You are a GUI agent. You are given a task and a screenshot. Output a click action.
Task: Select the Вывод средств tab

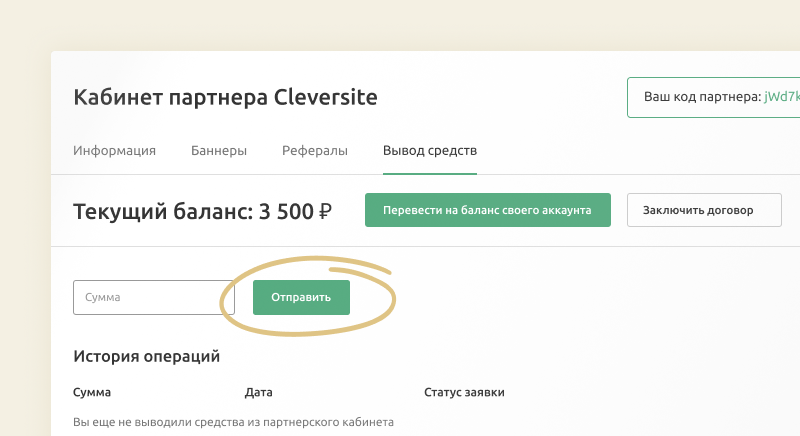click(x=430, y=151)
